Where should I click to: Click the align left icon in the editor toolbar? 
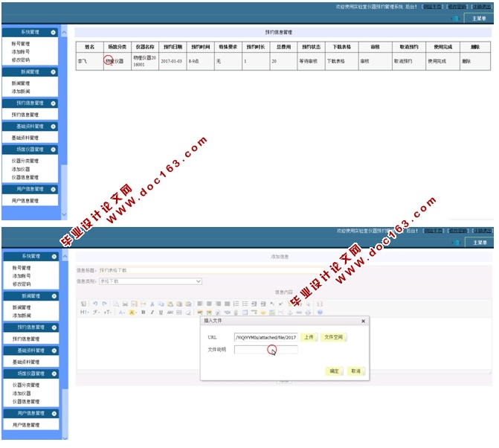(200, 304)
